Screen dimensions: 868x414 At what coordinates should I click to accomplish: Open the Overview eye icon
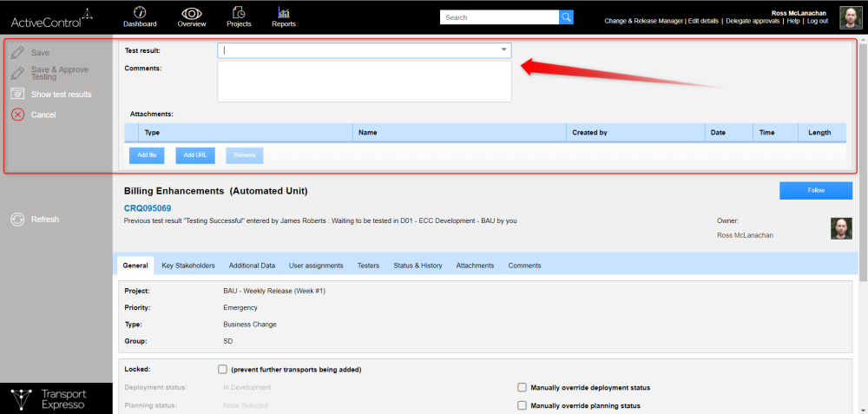tap(192, 12)
